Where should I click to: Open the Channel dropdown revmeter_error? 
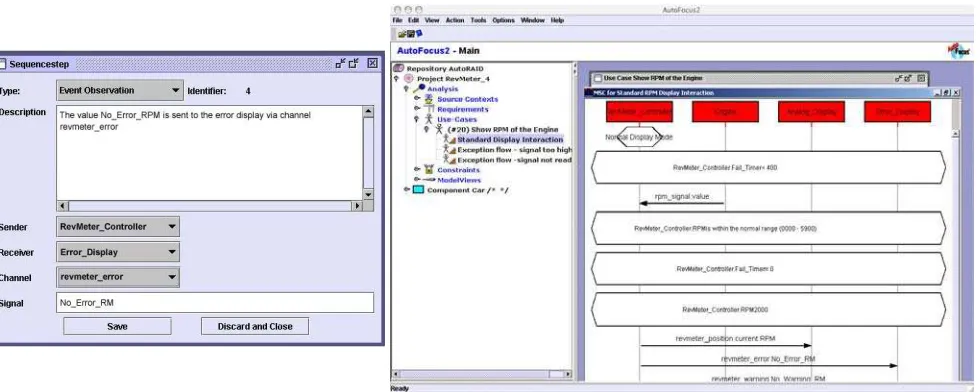point(118,277)
